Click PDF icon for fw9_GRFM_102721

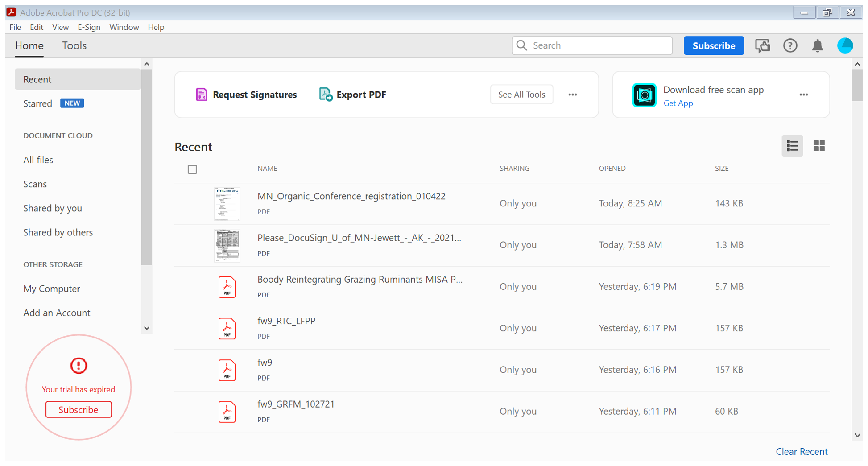point(227,412)
